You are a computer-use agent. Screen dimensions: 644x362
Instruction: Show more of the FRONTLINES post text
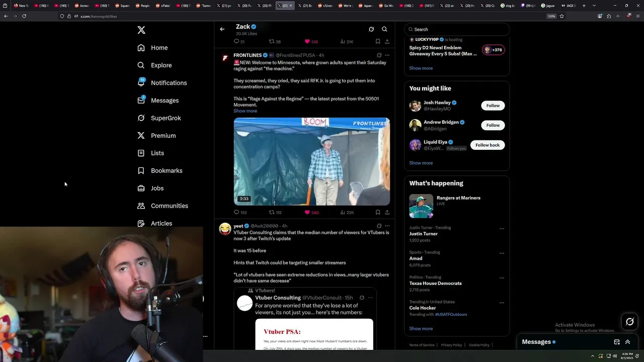[245, 111]
